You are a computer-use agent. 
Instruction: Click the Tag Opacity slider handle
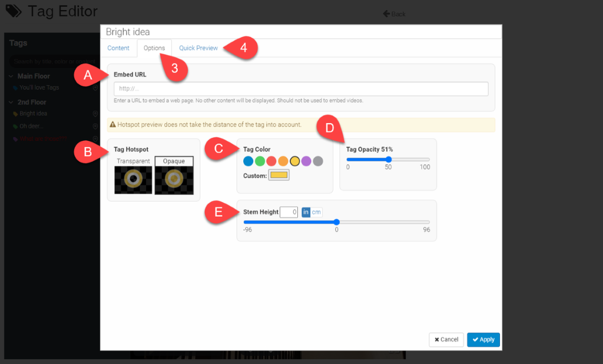pos(389,160)
